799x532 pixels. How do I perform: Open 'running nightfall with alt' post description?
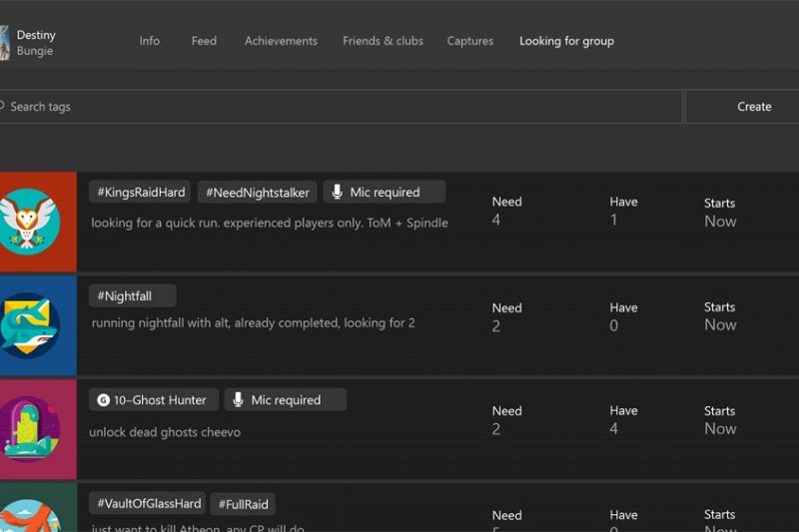tap(254, 322)
